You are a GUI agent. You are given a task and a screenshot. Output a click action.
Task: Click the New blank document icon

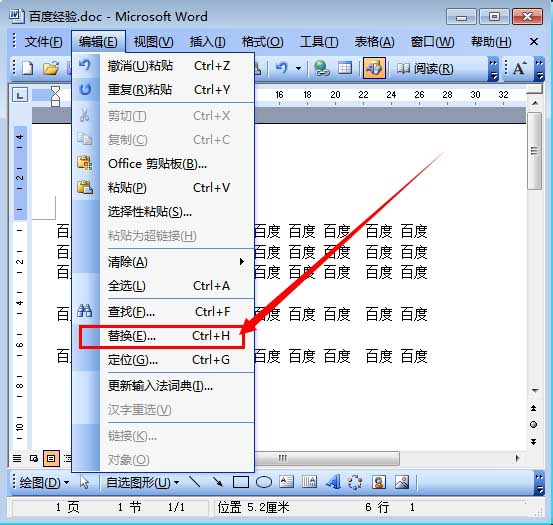click(28, 68)
